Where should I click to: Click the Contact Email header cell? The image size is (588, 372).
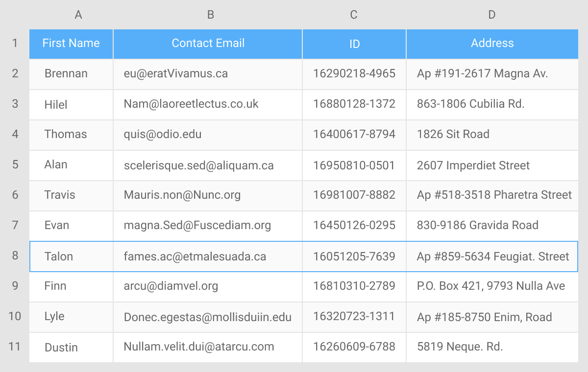(x=208, y=44)
